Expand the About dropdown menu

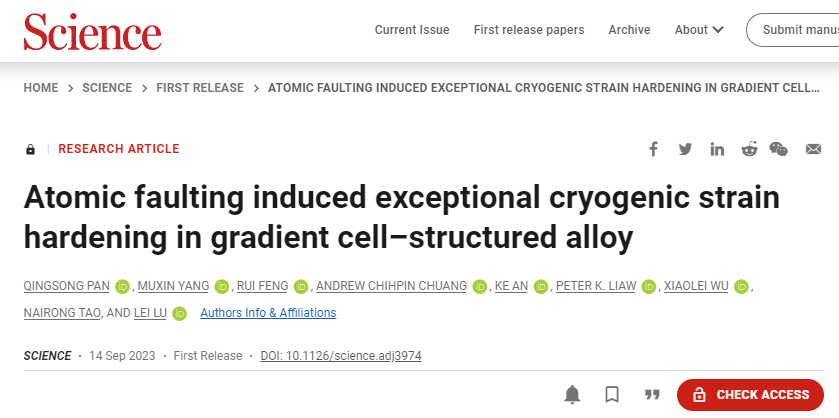click(x=699, y=30)
